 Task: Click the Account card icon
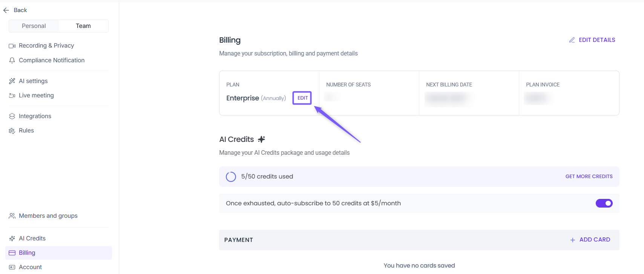tap(12, 267)
